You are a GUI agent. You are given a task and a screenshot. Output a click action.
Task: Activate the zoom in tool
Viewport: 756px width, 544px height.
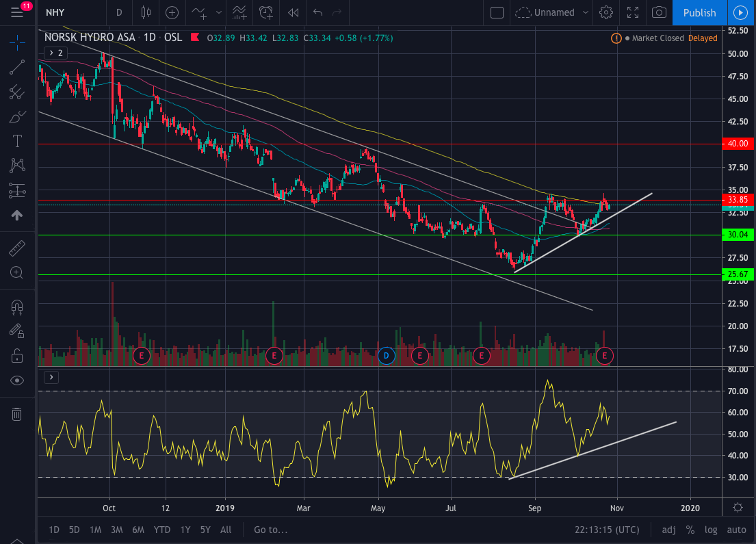tap(17, 273)
